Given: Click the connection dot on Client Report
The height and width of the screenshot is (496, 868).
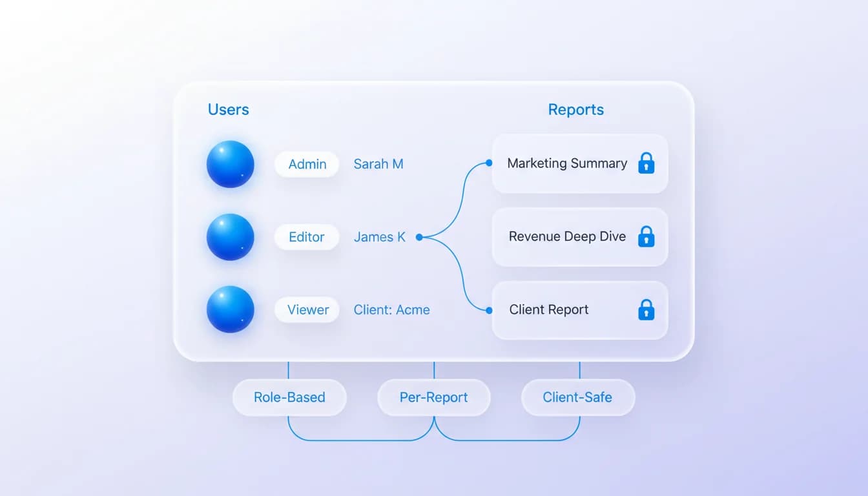Looking at the screenshot, I should [490, 310].
